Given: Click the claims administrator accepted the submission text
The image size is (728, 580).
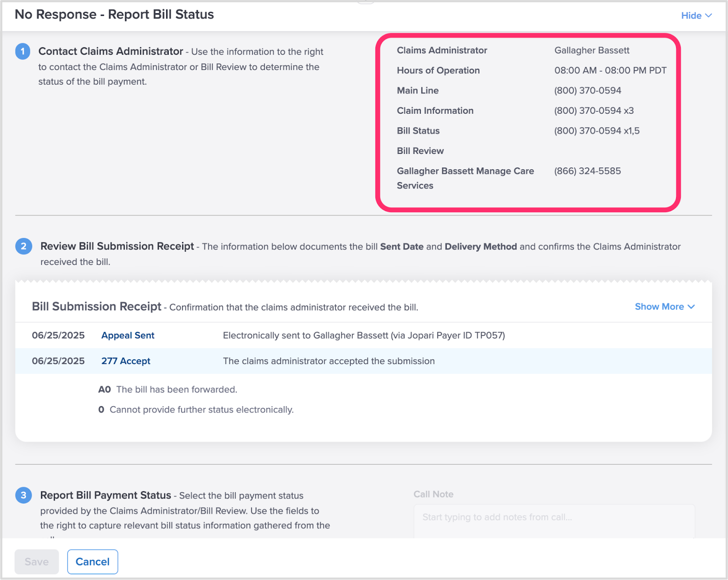Looking at the screenshot, I should 329,361.
